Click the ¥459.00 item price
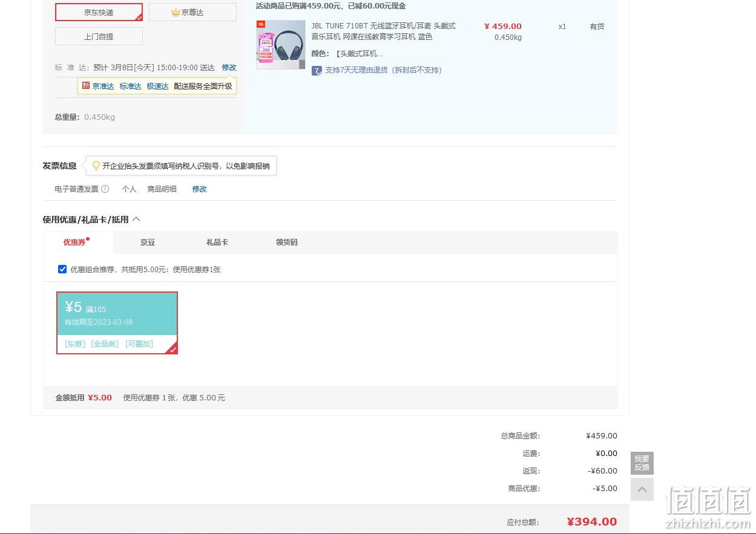 (x=502, y=27)
